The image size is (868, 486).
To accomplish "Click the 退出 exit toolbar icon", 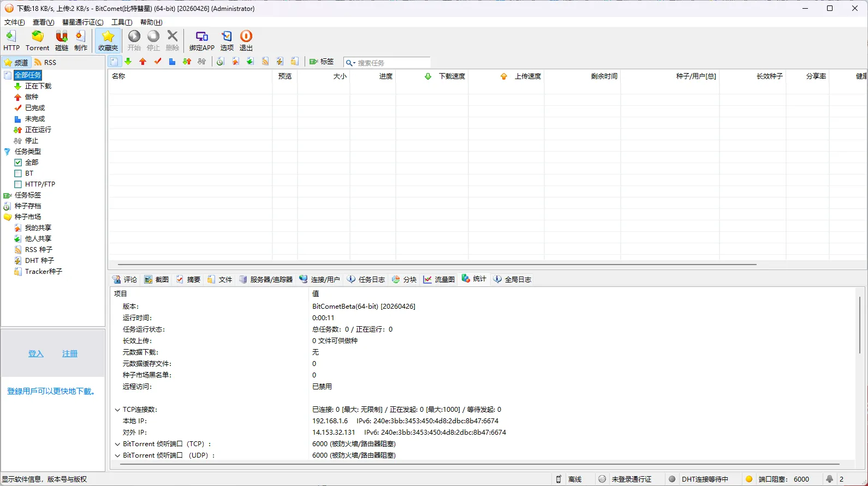I will [246, 41].
